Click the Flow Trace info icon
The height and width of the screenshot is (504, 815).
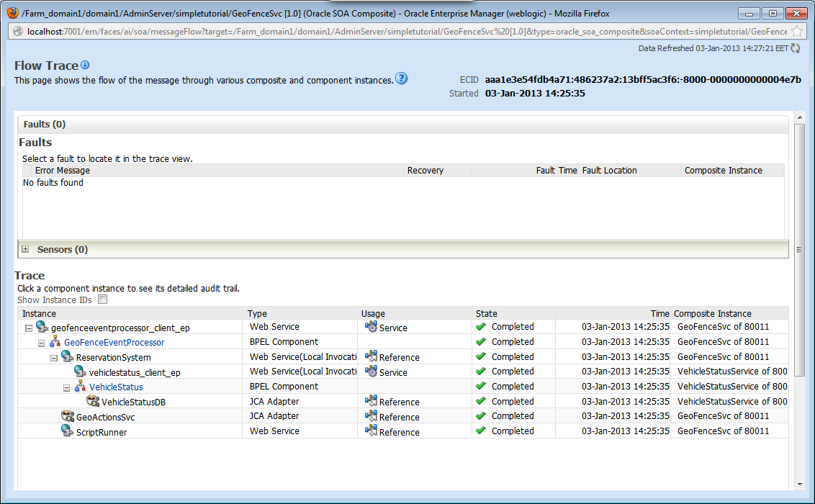click(x=85, y=65)
